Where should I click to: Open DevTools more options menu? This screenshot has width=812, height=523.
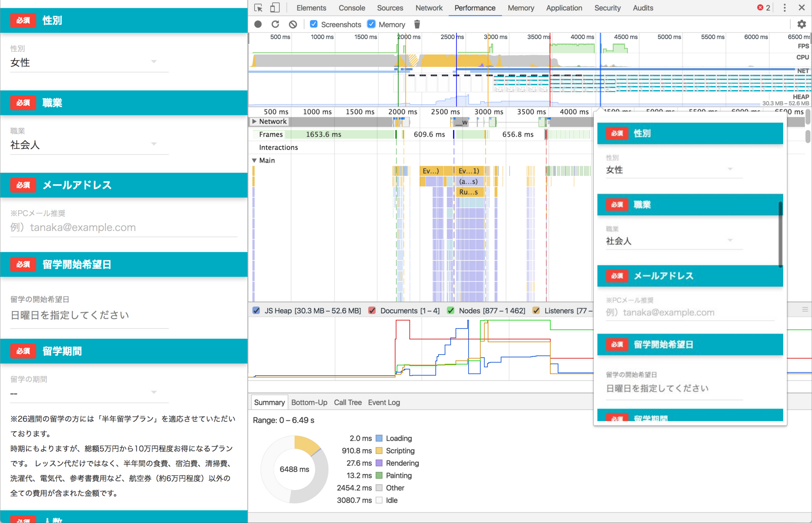click(x=784, y=8)
